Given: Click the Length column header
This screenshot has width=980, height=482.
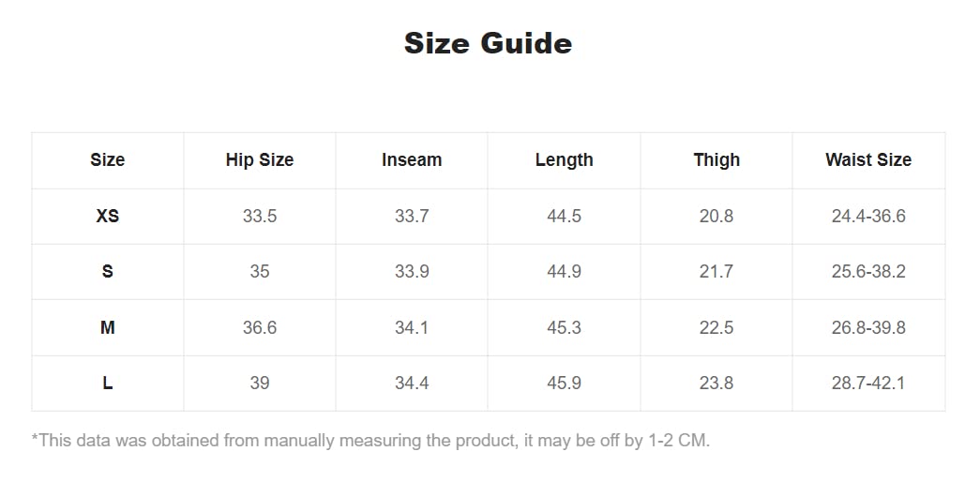Looking at the screenshot, I should [564, 160].
